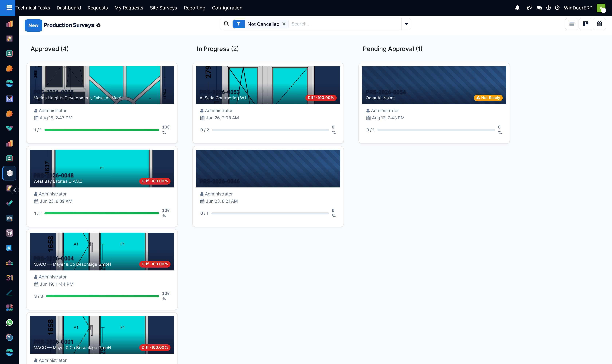Switch to list view

[x=572, y=24]
